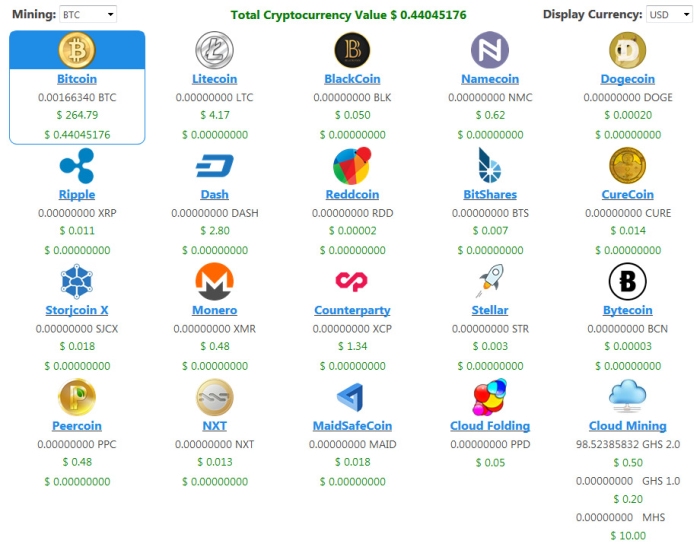Select the Litecoin silver coin icon
The width and height of the screenshot is (700, 547).
point(214,50)
